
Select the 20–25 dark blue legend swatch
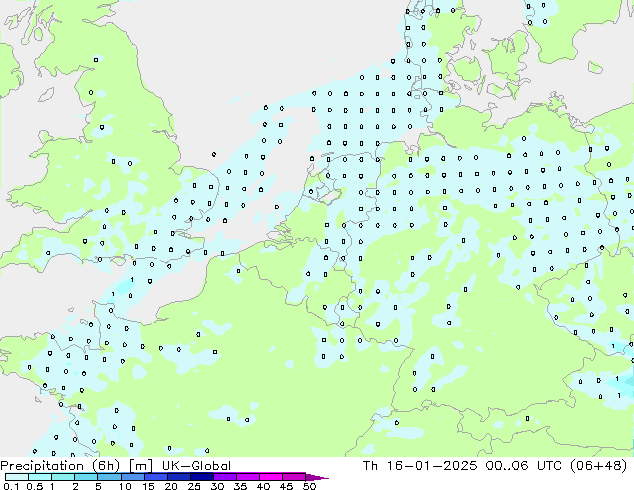[179, 477]
